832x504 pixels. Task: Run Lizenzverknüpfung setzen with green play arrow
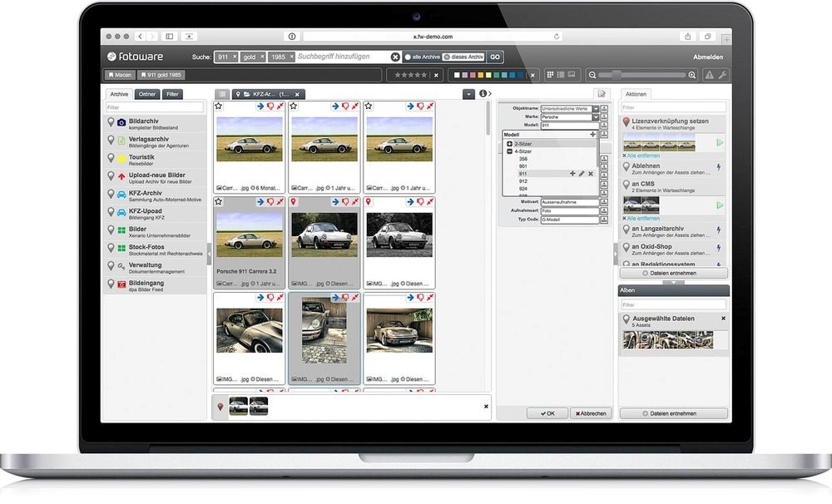(720, 143)
